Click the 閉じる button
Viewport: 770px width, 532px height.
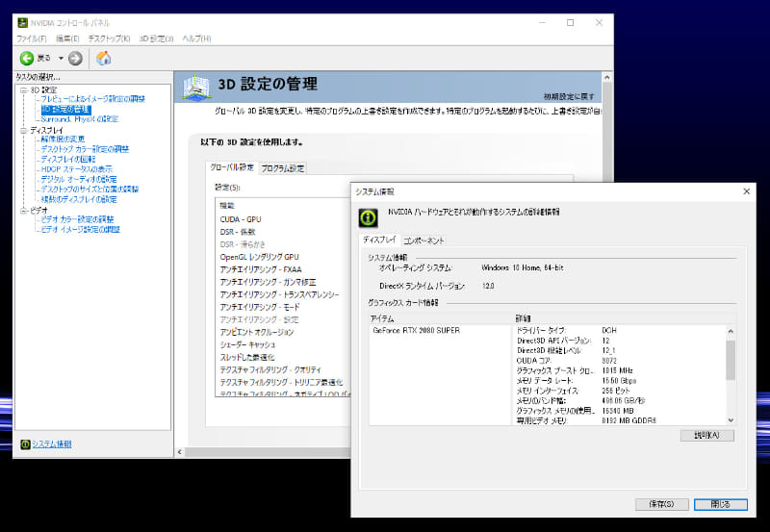(721, 504)
